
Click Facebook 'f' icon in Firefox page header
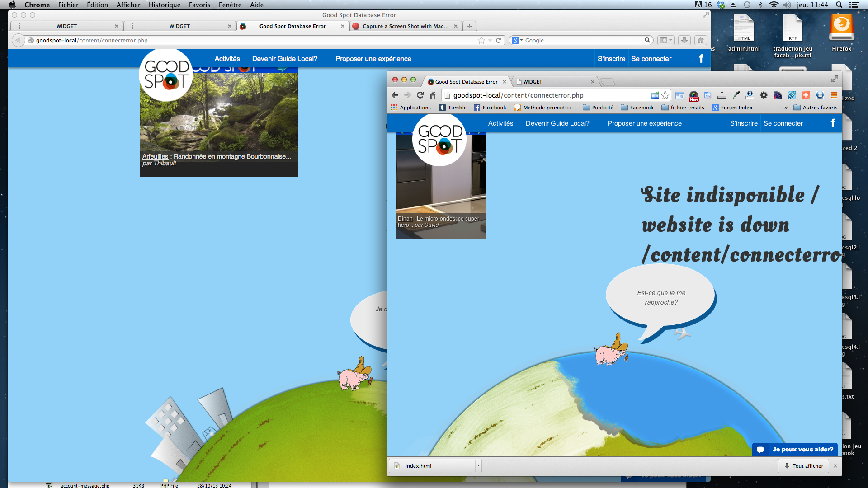click(x=701, y=58)
